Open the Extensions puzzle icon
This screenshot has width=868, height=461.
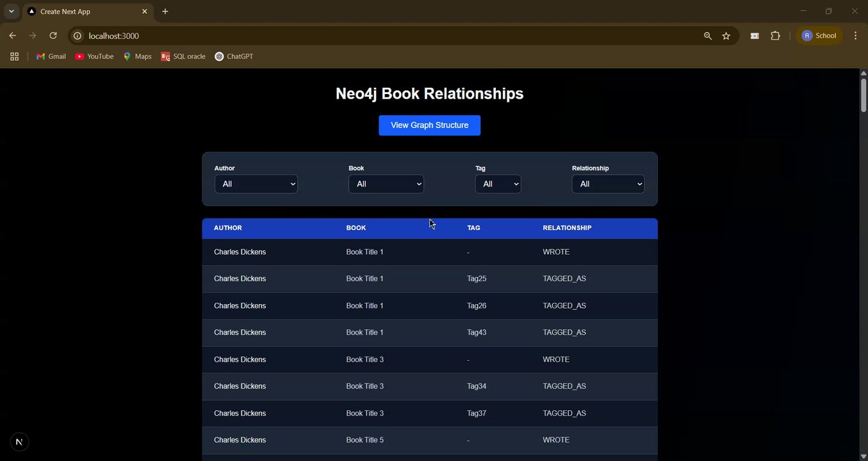(776, 36)
